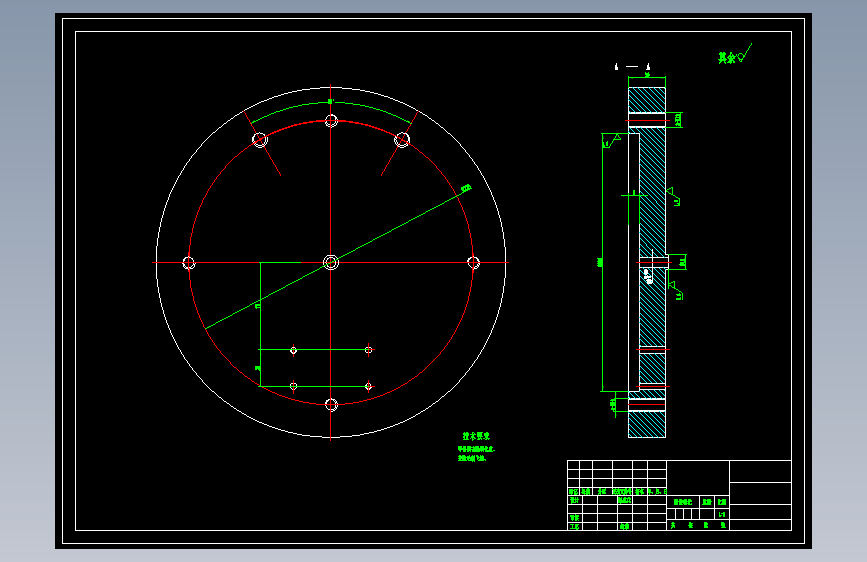
Task: Click the hatched top area of section view
Action: 647,100
